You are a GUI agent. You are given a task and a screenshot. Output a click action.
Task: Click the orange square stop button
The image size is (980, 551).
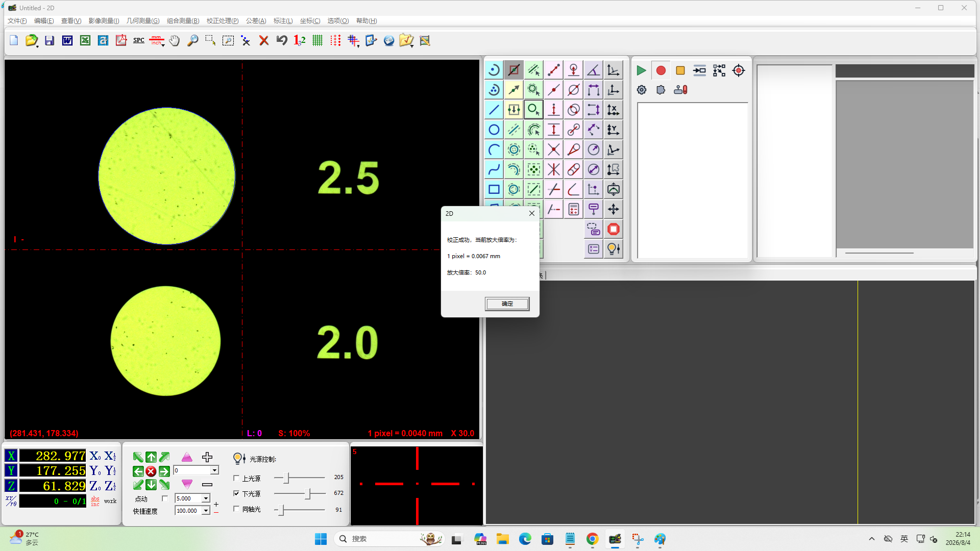click(680, 70)
